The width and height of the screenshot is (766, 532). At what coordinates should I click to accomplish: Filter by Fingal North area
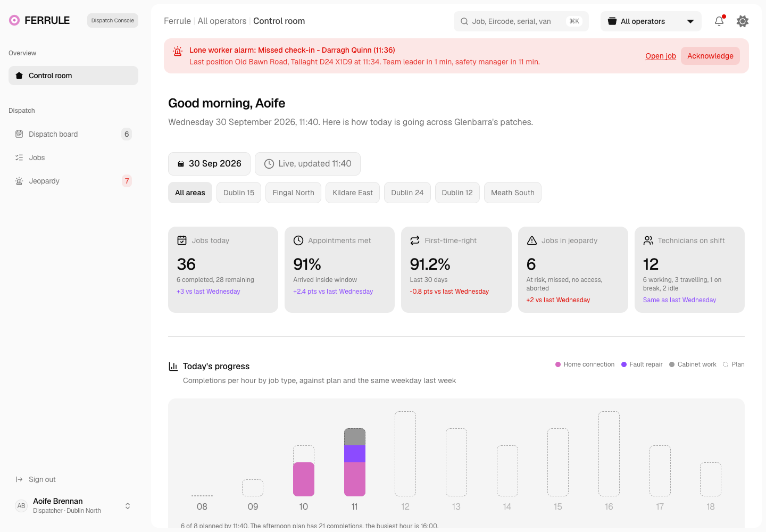pyautogui.click(x=294, y=193)
